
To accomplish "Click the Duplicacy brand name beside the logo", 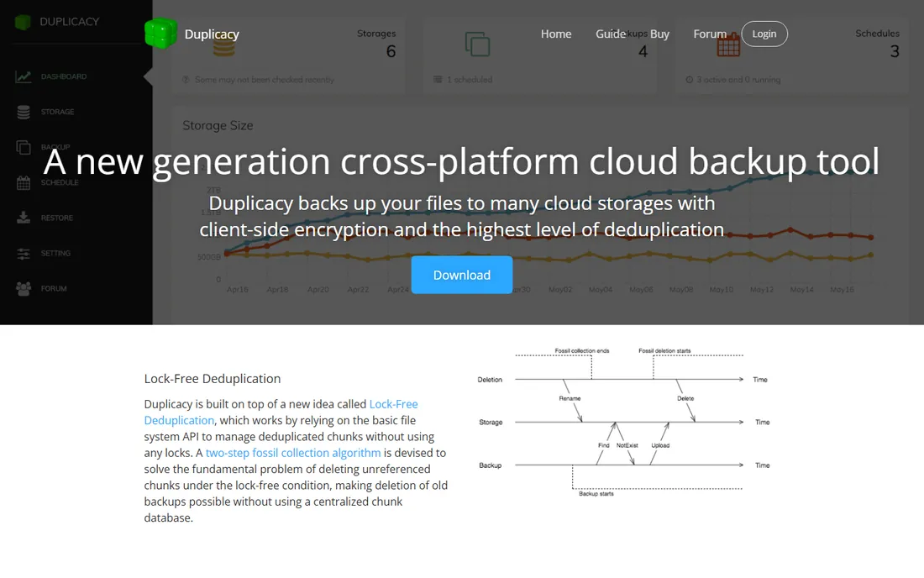I will pos(212,34).
